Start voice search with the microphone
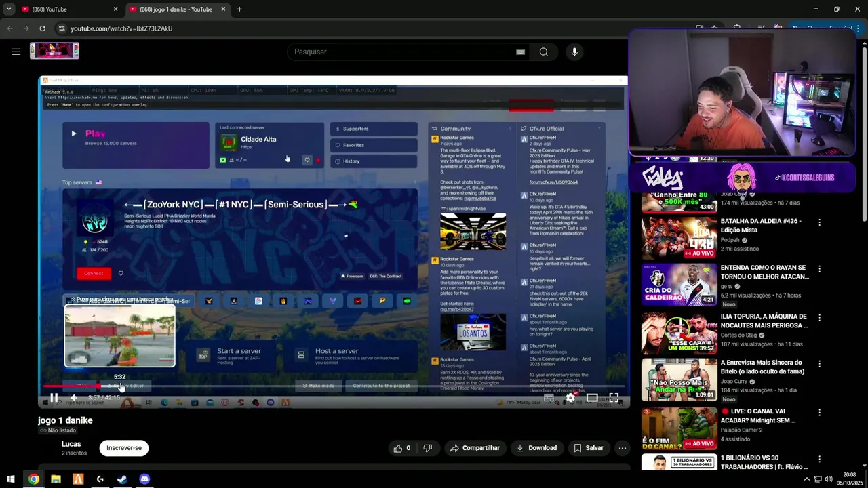This screenshot has width=868, height=488. pyautogui.click(x=574, y=52)
